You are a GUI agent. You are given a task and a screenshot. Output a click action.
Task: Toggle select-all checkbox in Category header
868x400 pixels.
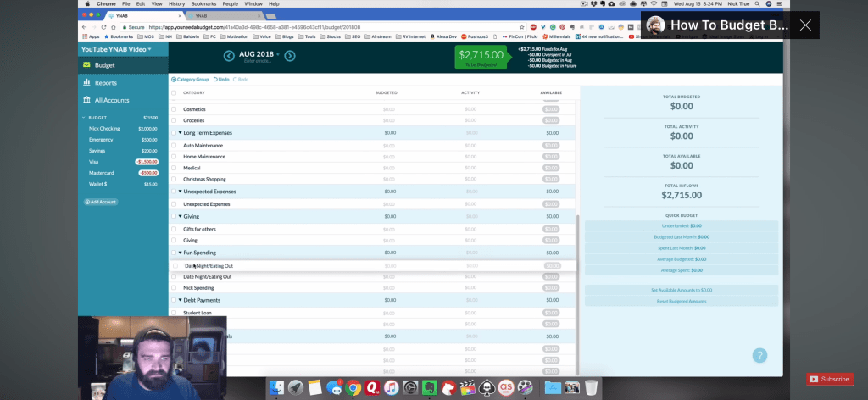point(174,93)
